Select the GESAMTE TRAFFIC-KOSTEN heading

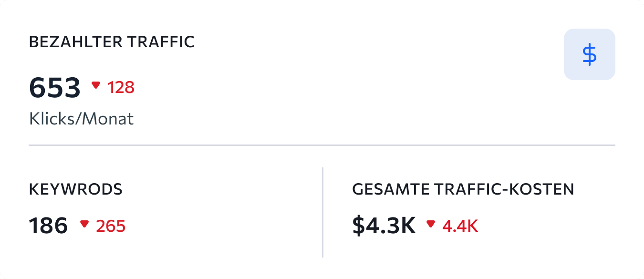click(463, 189)
